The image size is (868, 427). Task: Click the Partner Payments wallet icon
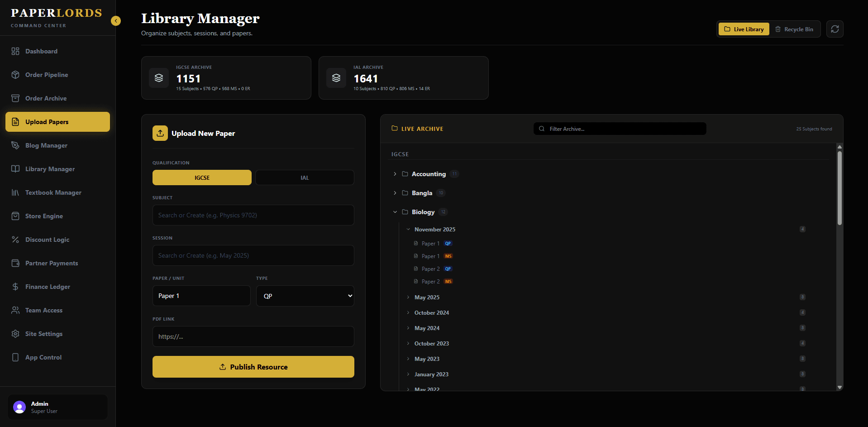click(x=15, y=263)
